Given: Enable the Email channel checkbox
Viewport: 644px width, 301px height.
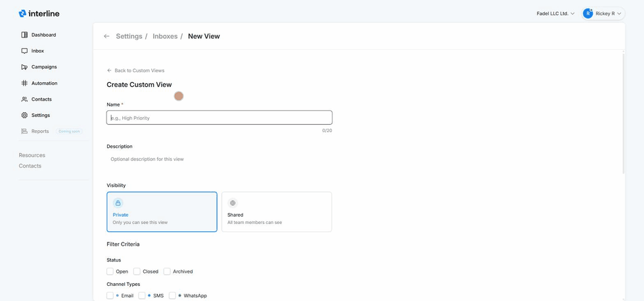Looking at the screenshot, I should [110, 296].
